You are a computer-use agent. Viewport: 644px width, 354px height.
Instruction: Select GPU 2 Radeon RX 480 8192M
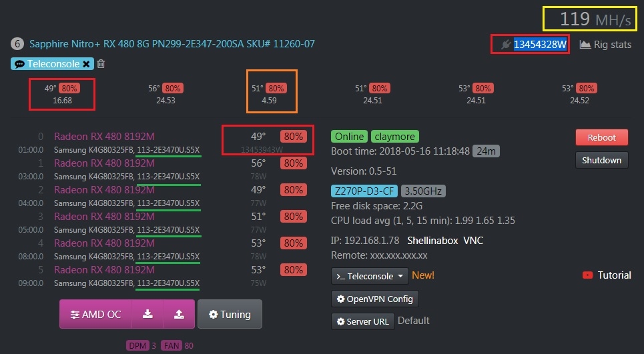(104, 190)
